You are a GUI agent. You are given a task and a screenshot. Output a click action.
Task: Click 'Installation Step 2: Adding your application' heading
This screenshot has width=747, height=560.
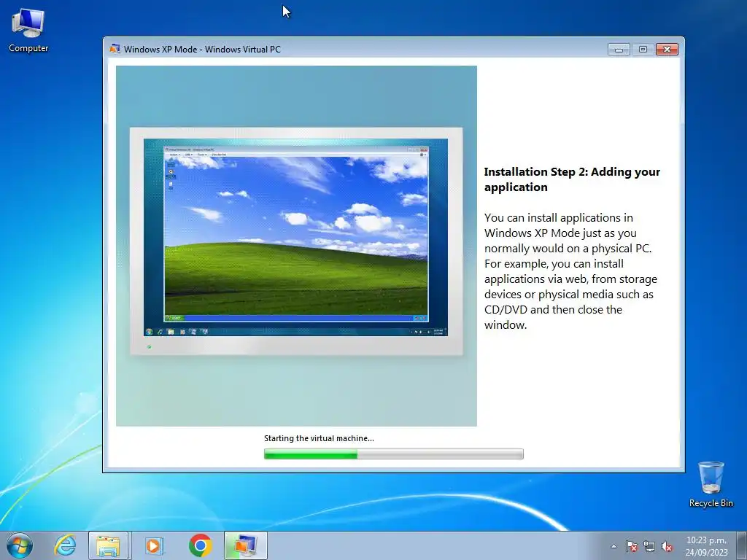click(x=572, y=179)
